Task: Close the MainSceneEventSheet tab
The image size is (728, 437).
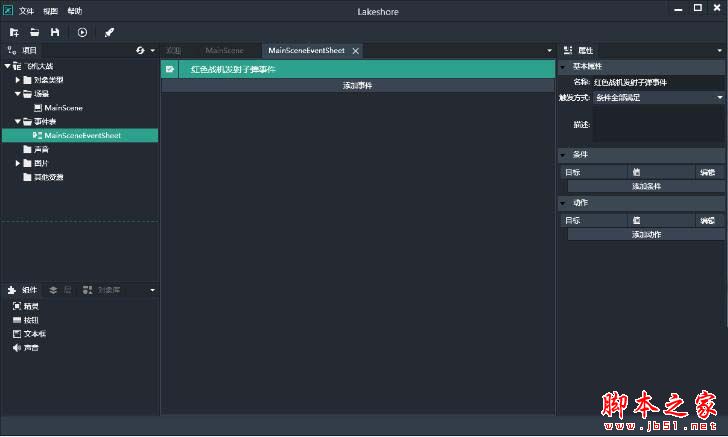Action: pos(356,51)
